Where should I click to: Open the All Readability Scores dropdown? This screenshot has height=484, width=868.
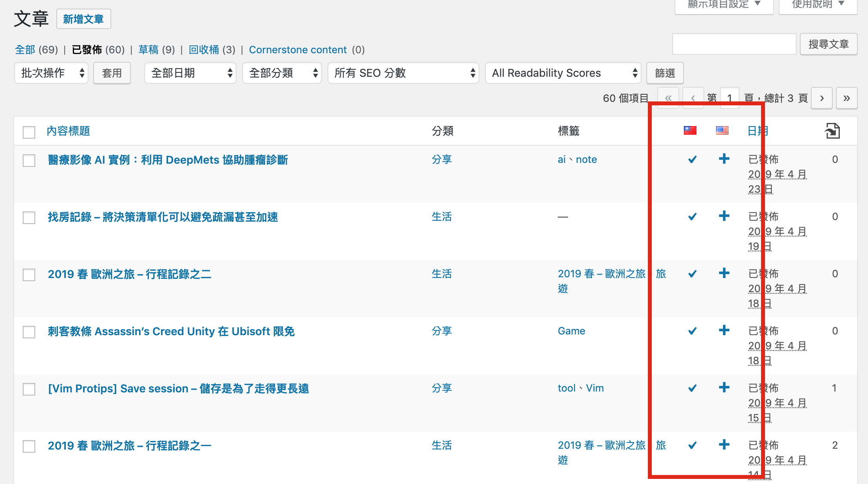pos(563,73)
